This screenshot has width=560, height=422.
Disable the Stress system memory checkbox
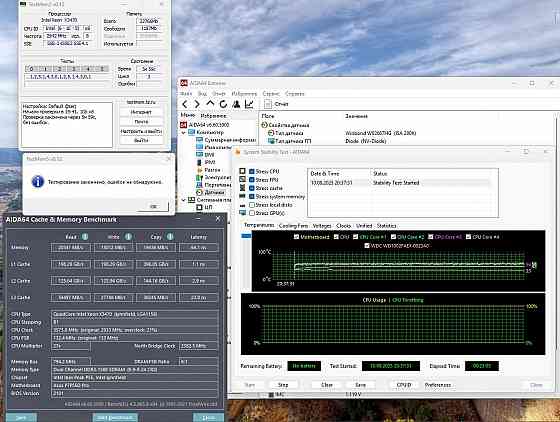[x=252, y=196]
